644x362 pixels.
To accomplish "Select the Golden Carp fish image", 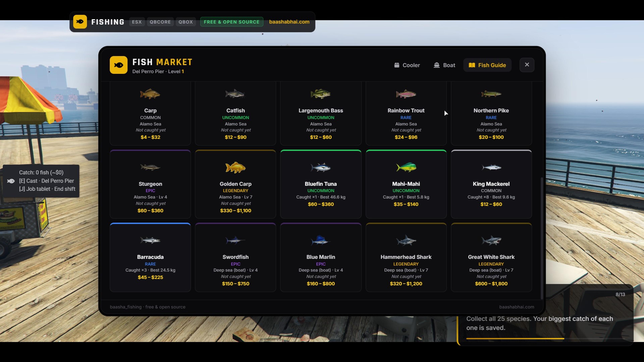I will pyautogui.click(x=235, y=167).
